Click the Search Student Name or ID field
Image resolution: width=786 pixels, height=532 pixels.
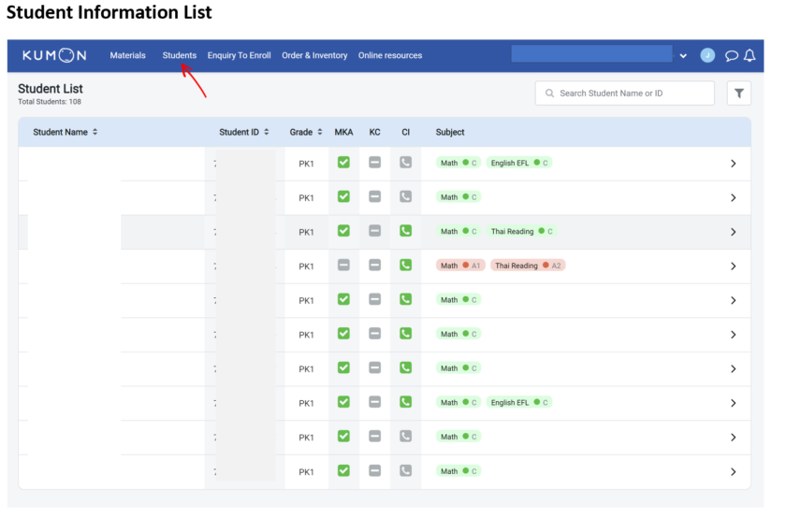click(x=624, y=93)
